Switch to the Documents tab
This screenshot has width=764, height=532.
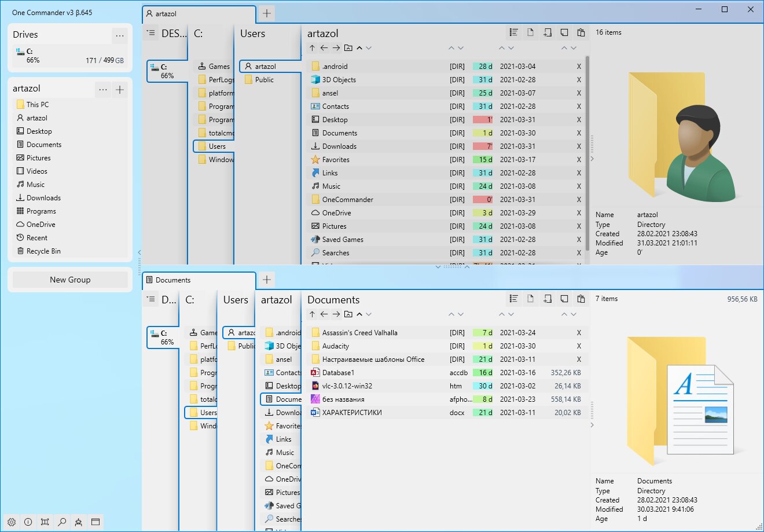pyautogui.click(x=199, y=280)
